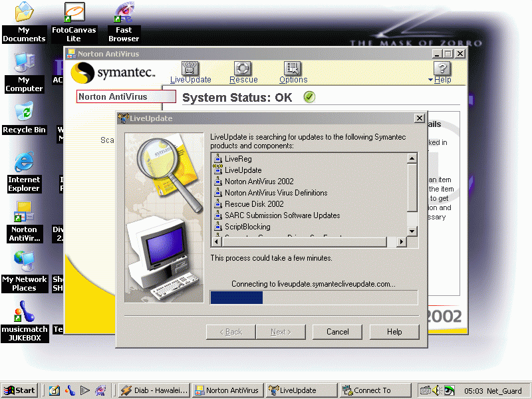Click the Fast Browser quick launch icon

tap(100, 390)
